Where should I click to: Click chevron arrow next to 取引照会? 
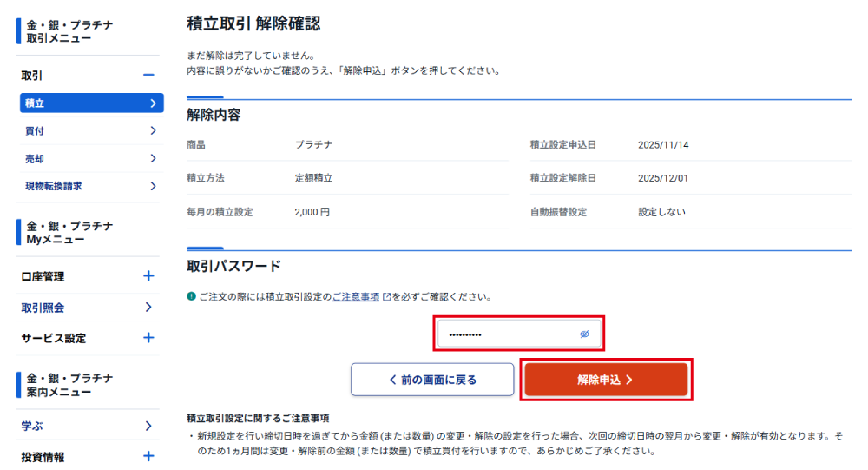[148, 308]
